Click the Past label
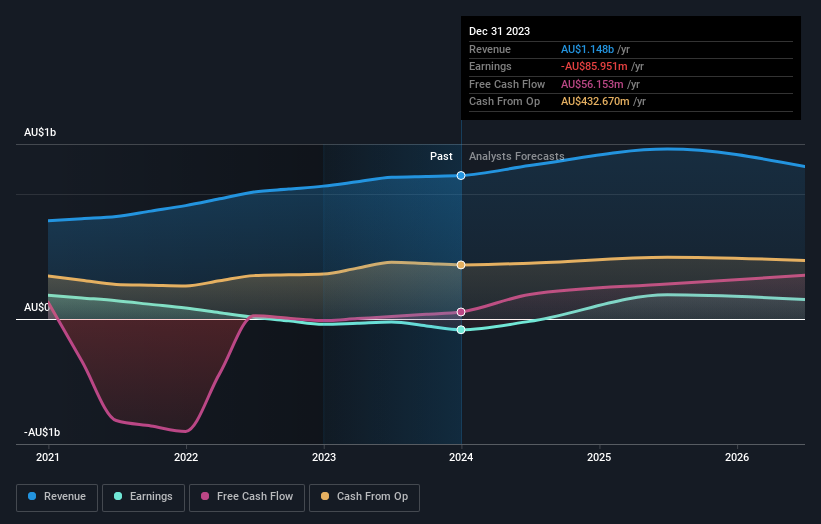821x524 pixels. point(441,157)
